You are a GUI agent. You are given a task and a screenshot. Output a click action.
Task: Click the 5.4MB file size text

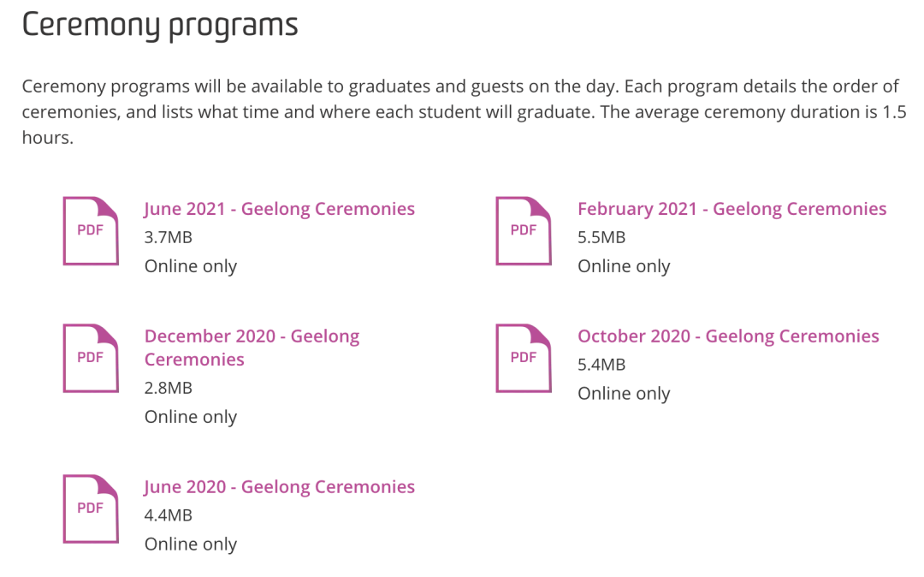[x=601, y=365]
